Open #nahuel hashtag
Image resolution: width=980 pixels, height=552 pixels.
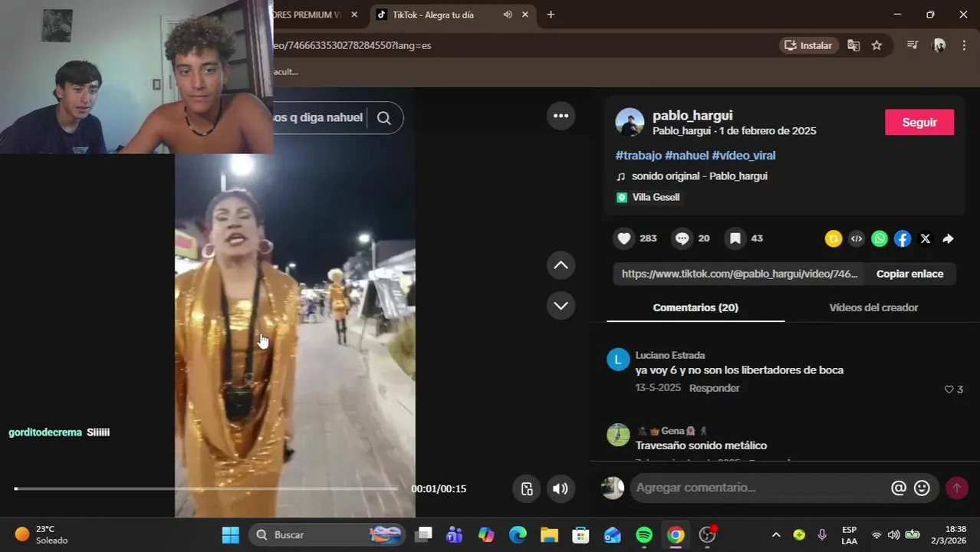686,156
